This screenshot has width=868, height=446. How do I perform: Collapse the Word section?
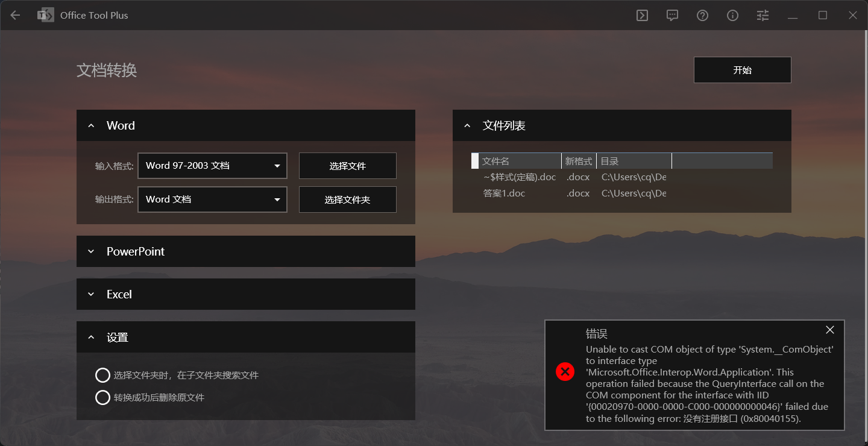pyautogui.click(x=245, y=125)
